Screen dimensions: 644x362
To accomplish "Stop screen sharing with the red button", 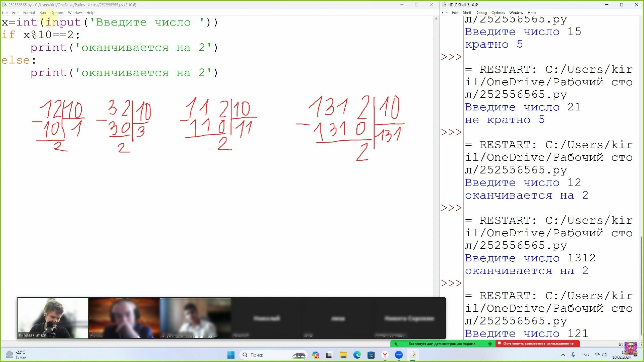I will tap(538, 344).
